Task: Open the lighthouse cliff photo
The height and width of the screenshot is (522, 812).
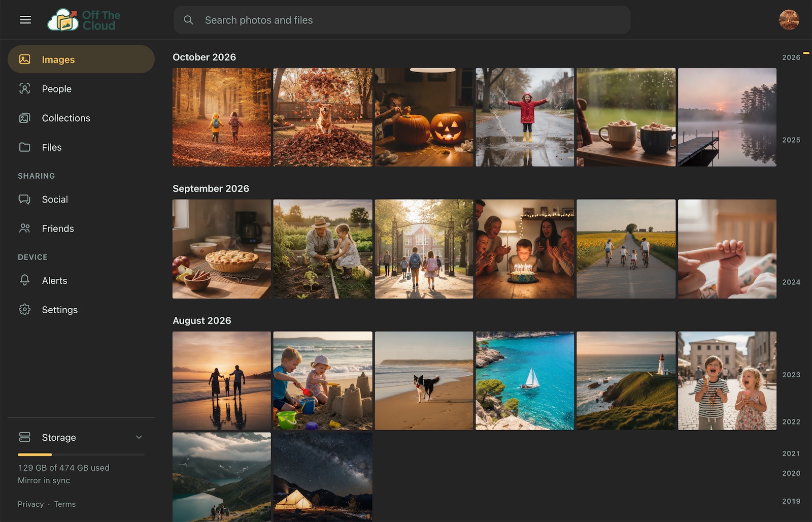Action: [x=626, y=381]
